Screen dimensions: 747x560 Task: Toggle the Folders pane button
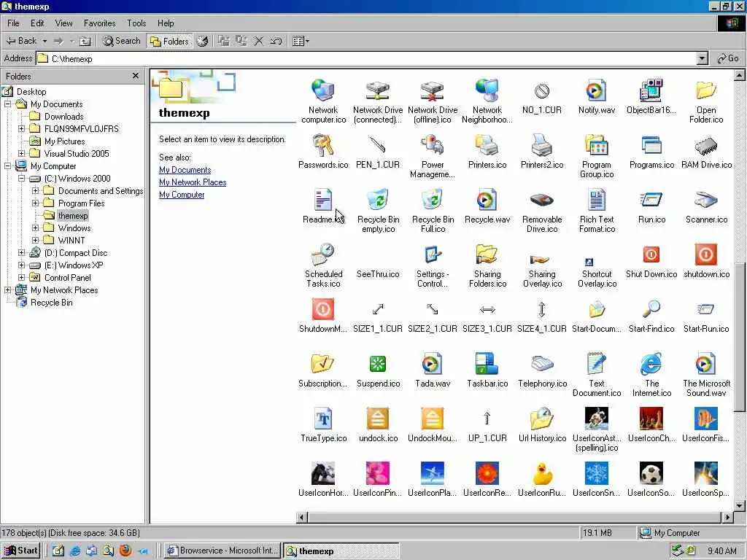tap(169, 42)
